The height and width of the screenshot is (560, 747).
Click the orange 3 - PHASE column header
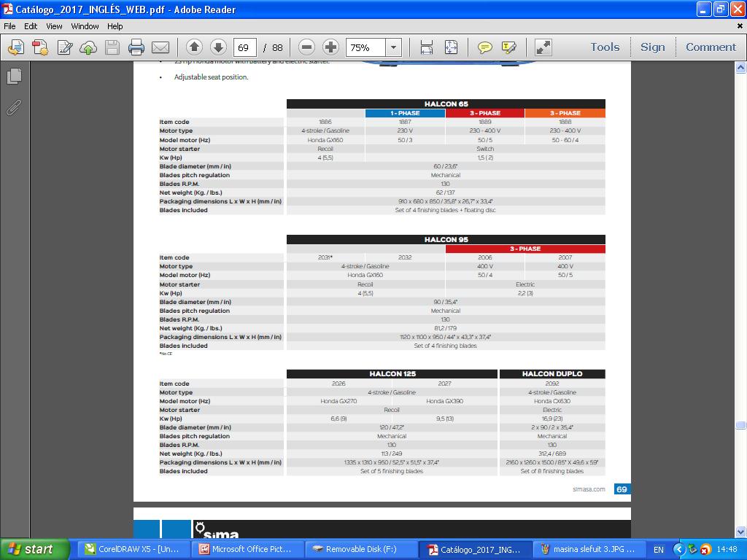coord(565,113)
